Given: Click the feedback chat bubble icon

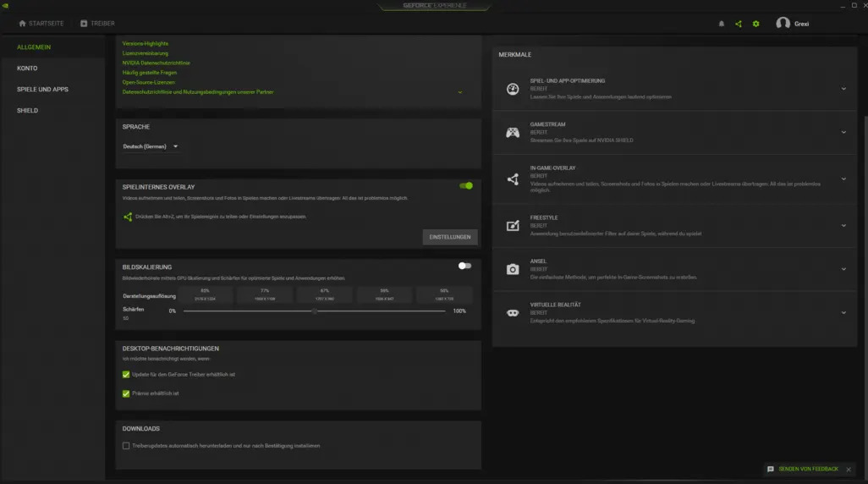Looking at the screenshot, I should coord(771,469).
